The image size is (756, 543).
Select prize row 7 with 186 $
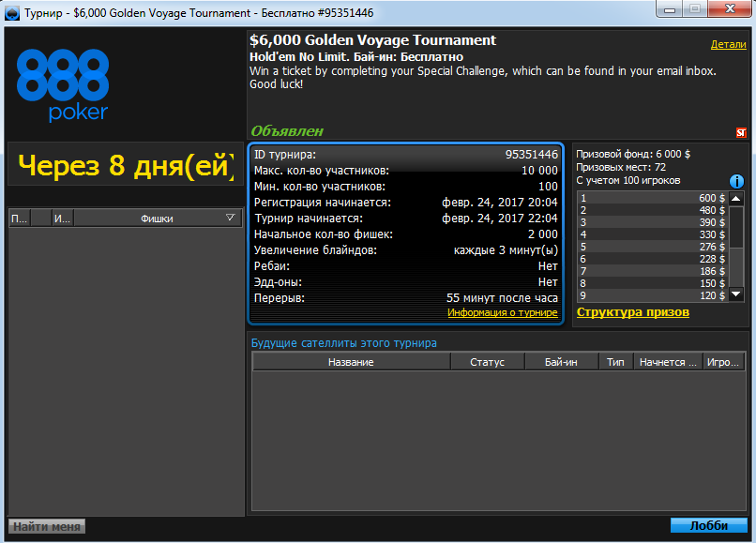click(653, 271)
